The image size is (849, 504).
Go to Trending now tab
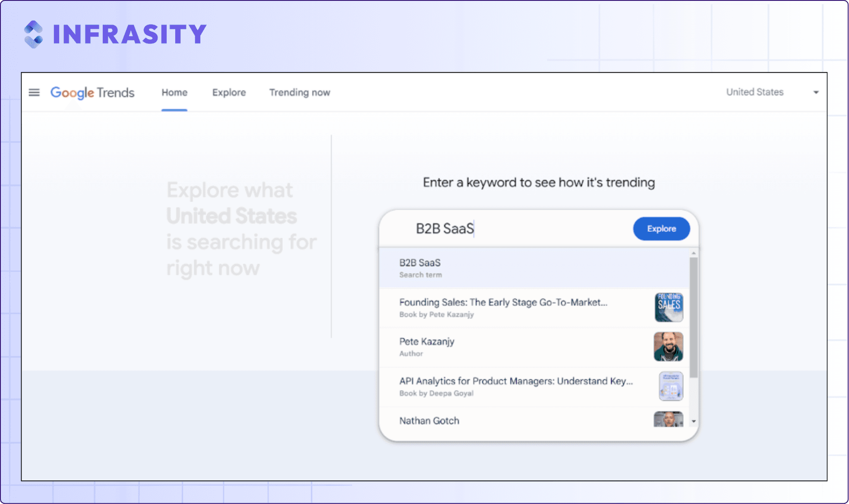coord(300,92)
